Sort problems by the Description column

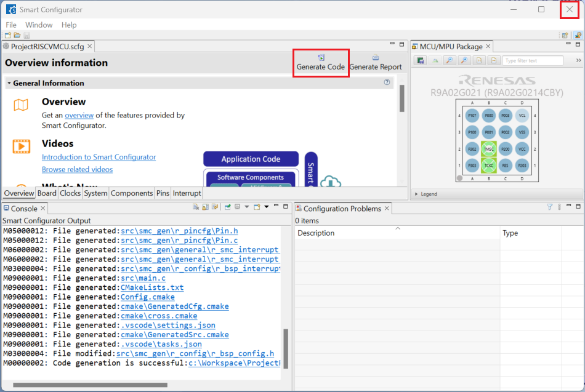(397, 233)
